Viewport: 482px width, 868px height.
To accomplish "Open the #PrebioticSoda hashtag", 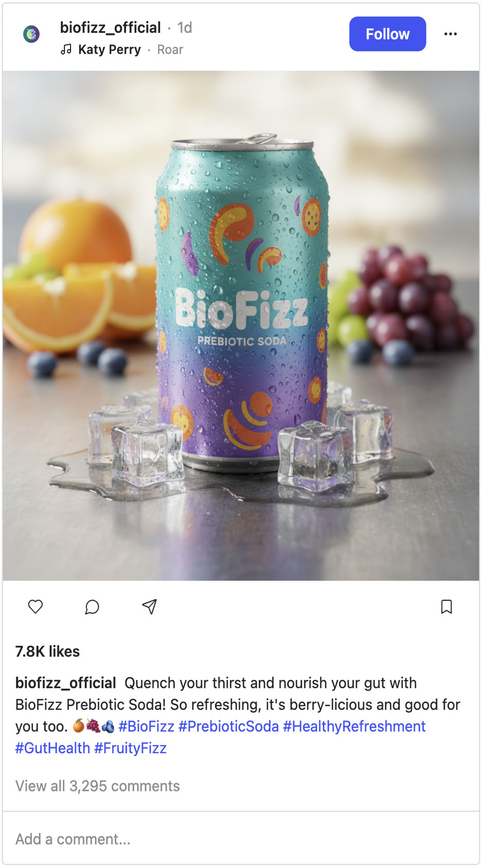I will pos(229,726).
